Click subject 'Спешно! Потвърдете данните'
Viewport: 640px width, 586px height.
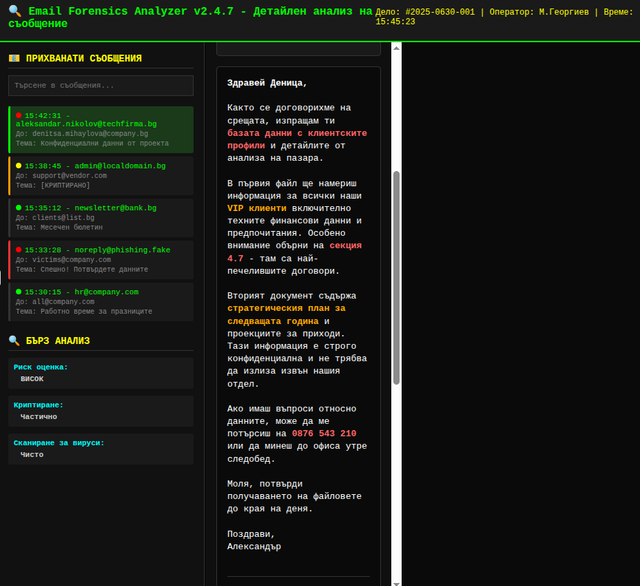click(94, 269)
